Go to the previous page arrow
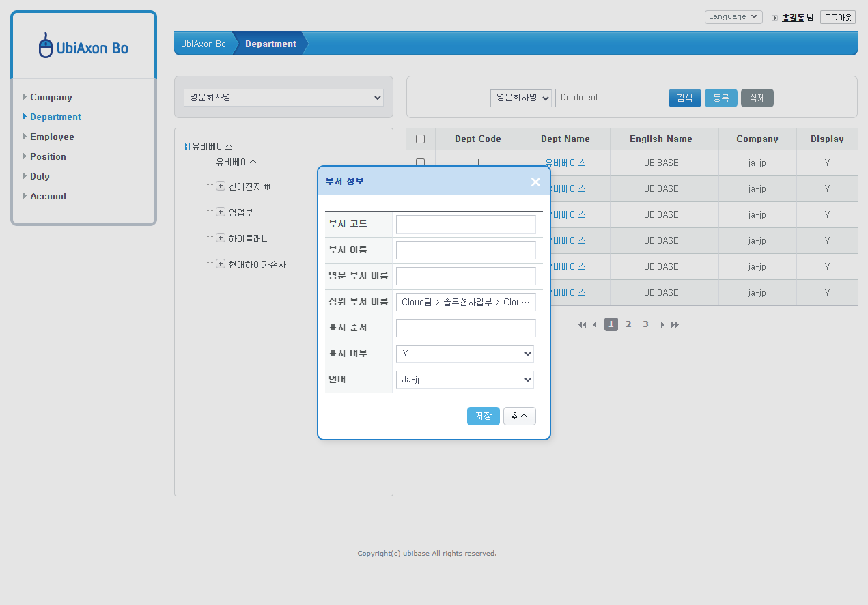Viewport: 868px width, 605px height. pyautogui.click(x=594, y=325)
